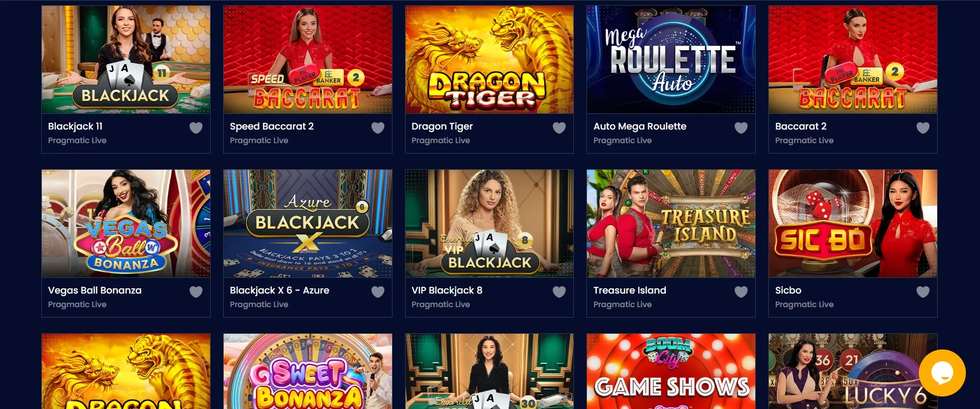Favorite Blackjack X 6 - Azure

pyautogui.click(x=378, y=291)
